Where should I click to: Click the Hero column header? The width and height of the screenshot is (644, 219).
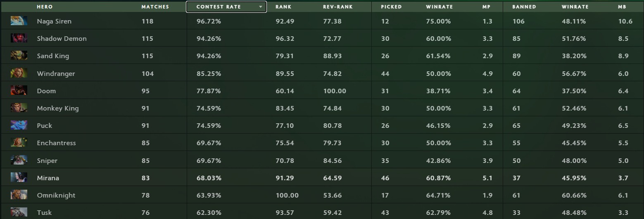pos(45,7)
